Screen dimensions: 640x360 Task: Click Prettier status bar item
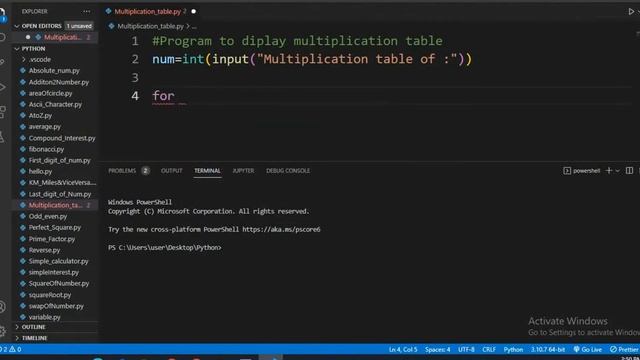click(624, 349)
